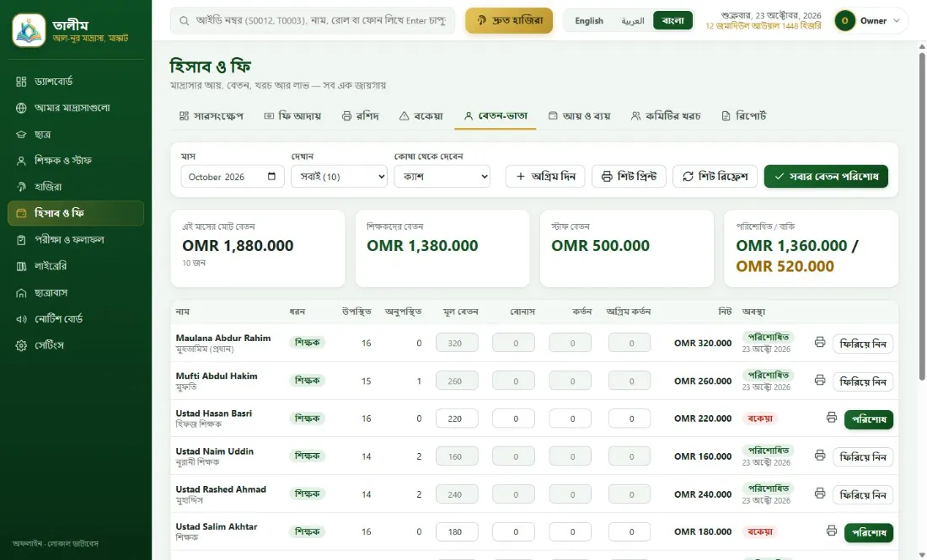Expand the Owner account menu
Viewport: 927px width, 560px height.
871,21
